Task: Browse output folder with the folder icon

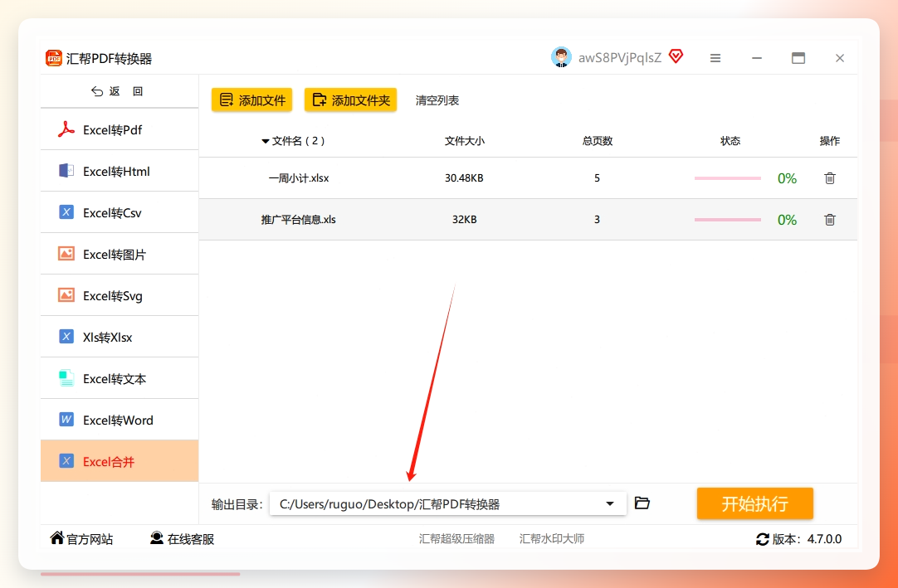Action: coord(642,503)
